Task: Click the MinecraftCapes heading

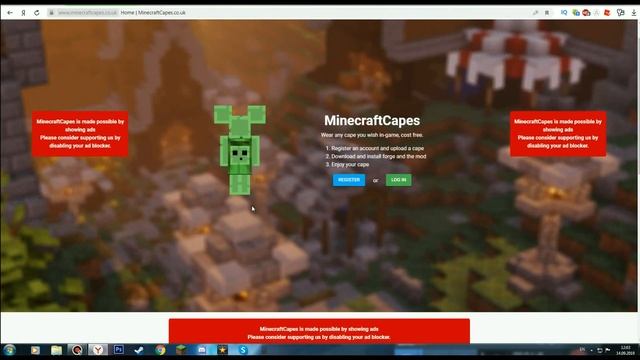Action: pos(372,120)
